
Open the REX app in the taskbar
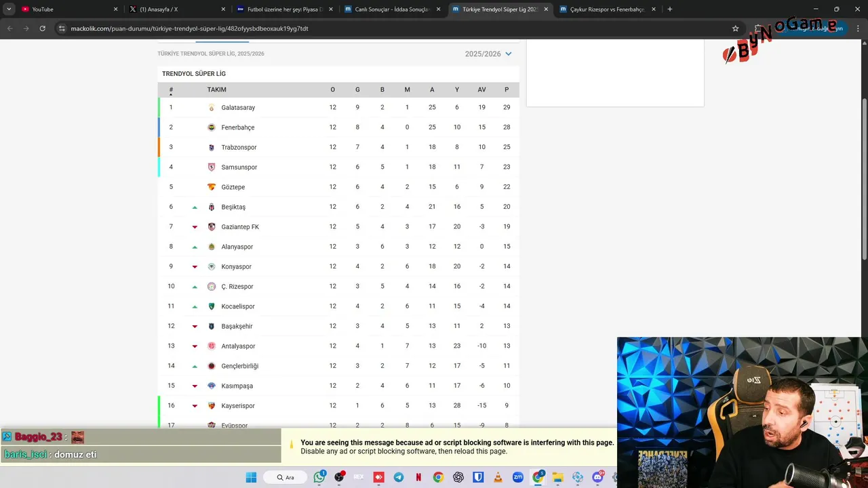[x=359, y=477]
